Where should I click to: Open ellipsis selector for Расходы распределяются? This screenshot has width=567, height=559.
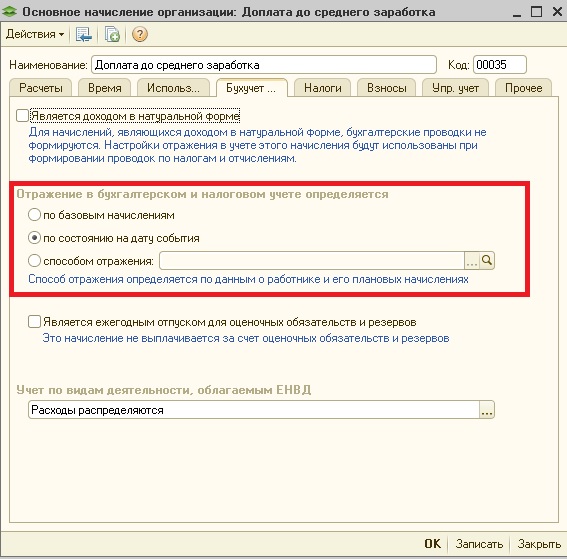point(487,410)
